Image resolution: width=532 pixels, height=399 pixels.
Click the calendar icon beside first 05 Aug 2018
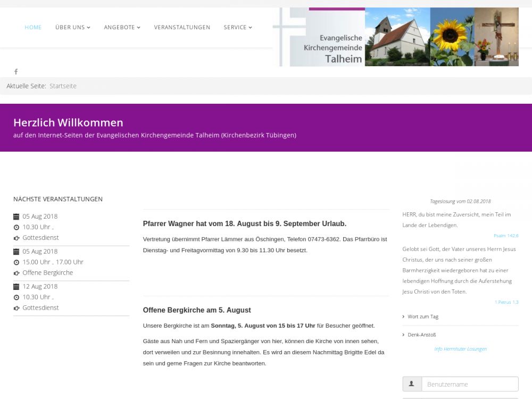coord(16,217)
